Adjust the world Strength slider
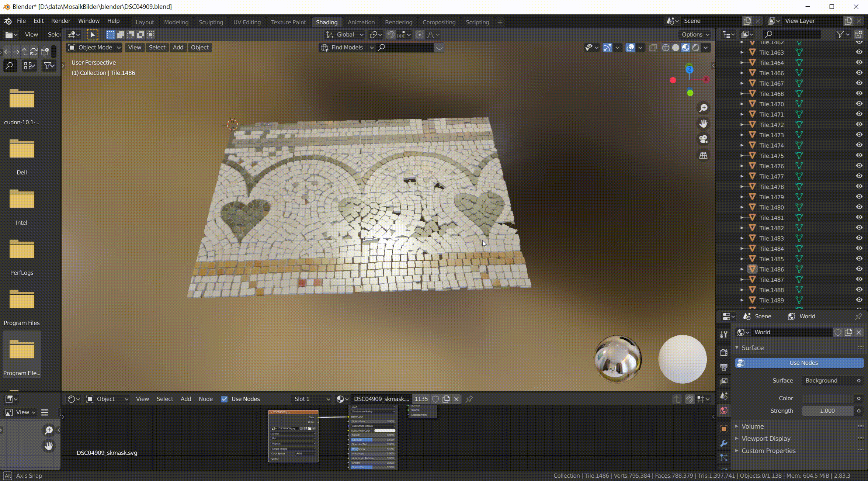 point(827,411)
